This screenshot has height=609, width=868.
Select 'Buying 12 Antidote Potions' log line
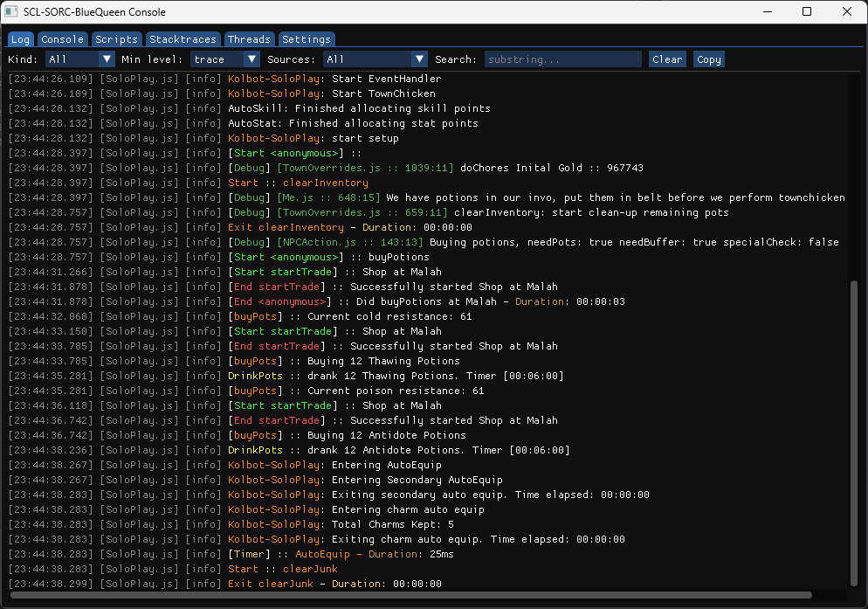[237, 435]
